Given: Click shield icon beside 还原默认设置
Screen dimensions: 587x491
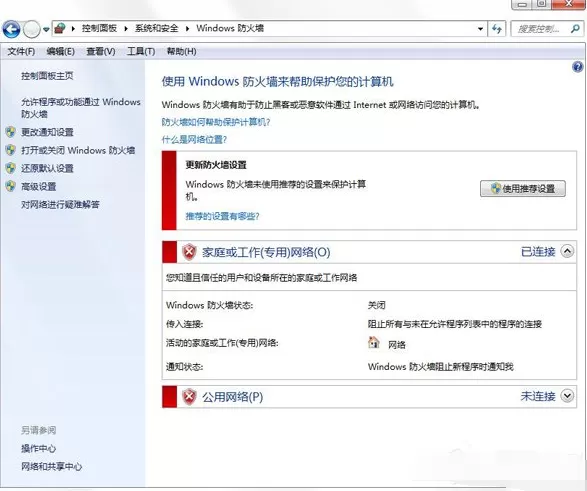Looking at the screenshot, I should [10, 168].
